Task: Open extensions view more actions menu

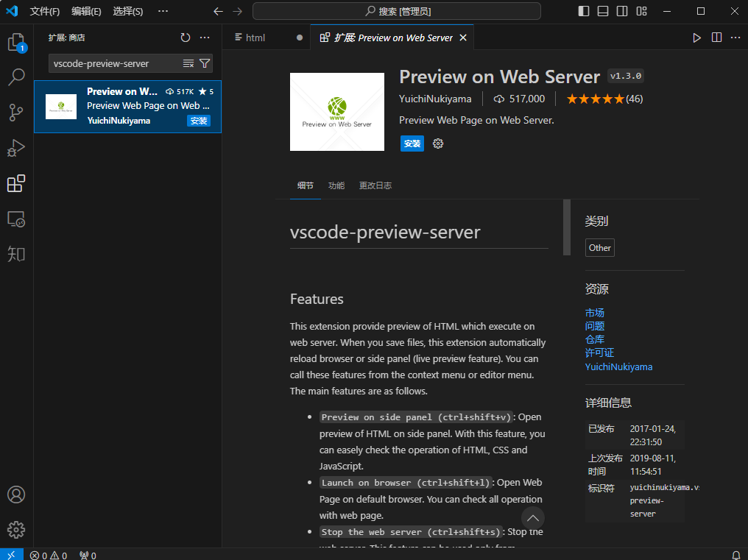Action: pos(205,38)
